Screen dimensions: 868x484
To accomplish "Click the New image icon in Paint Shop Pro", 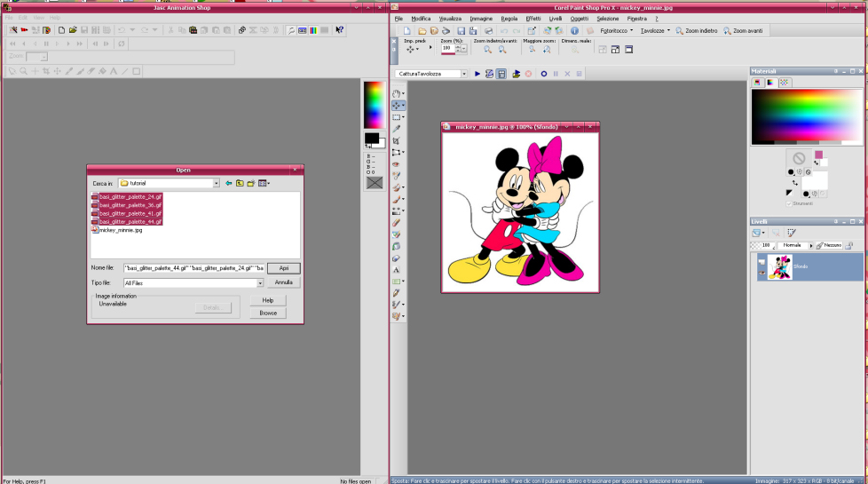I will tap(406, 31).
